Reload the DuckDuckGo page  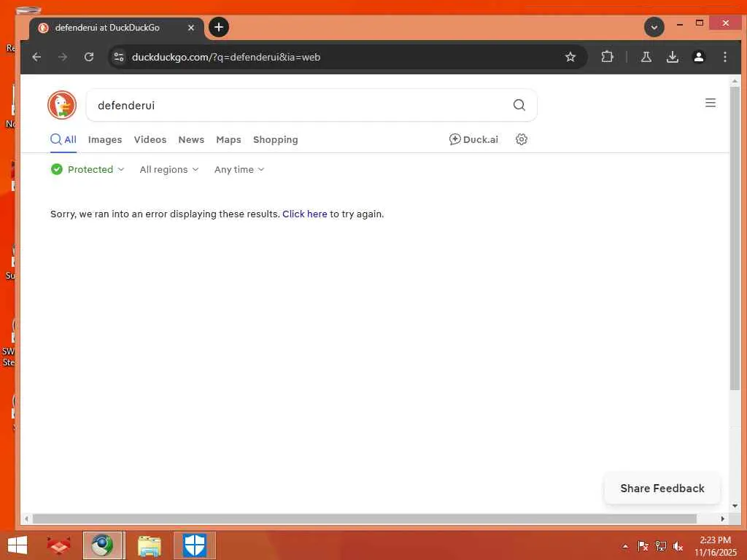89,57
